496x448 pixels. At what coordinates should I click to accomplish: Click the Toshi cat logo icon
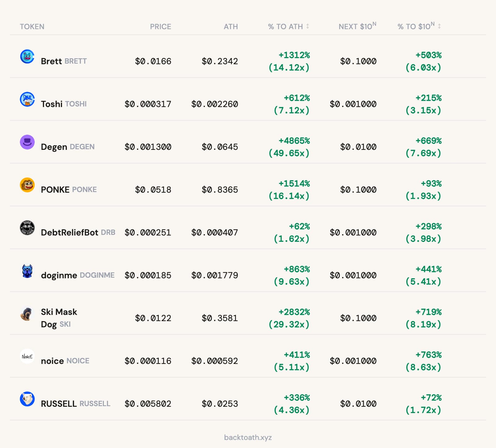[x=27, y=99]
